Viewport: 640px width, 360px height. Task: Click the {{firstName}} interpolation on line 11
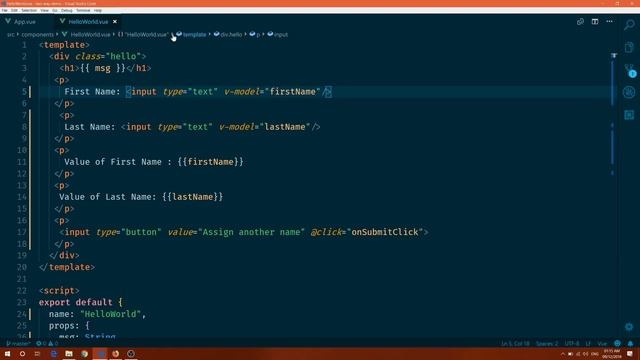point(210,162)
